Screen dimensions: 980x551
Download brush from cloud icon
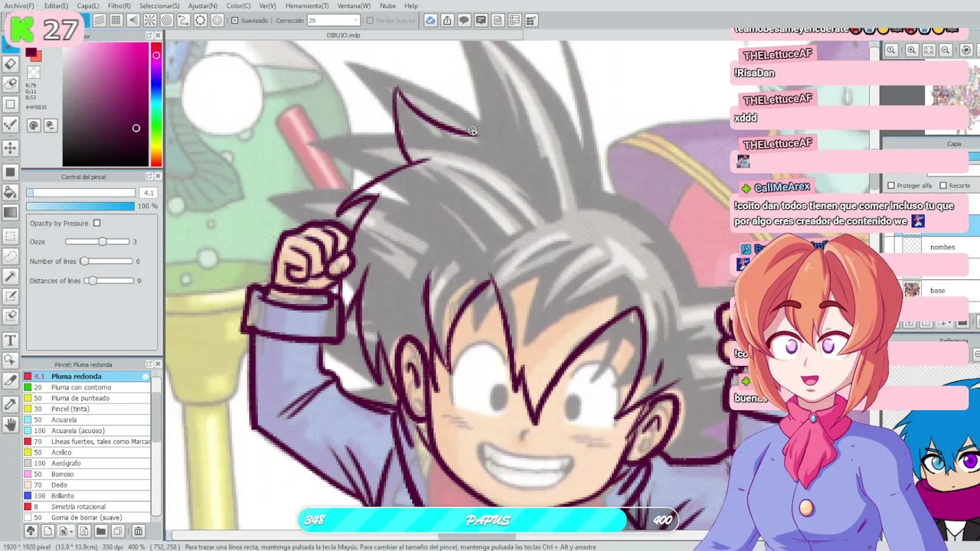coord(31,531)
